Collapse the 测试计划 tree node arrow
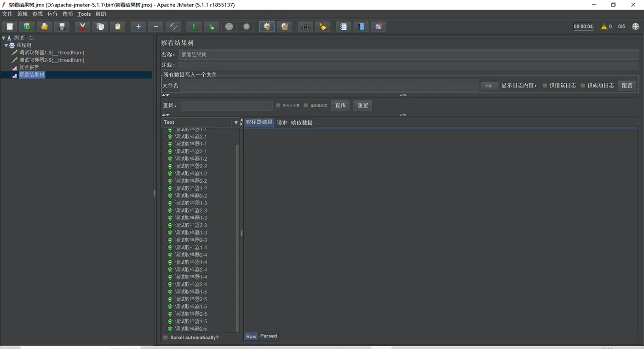This screenshot has height=349, width=644. pos(4,38)
